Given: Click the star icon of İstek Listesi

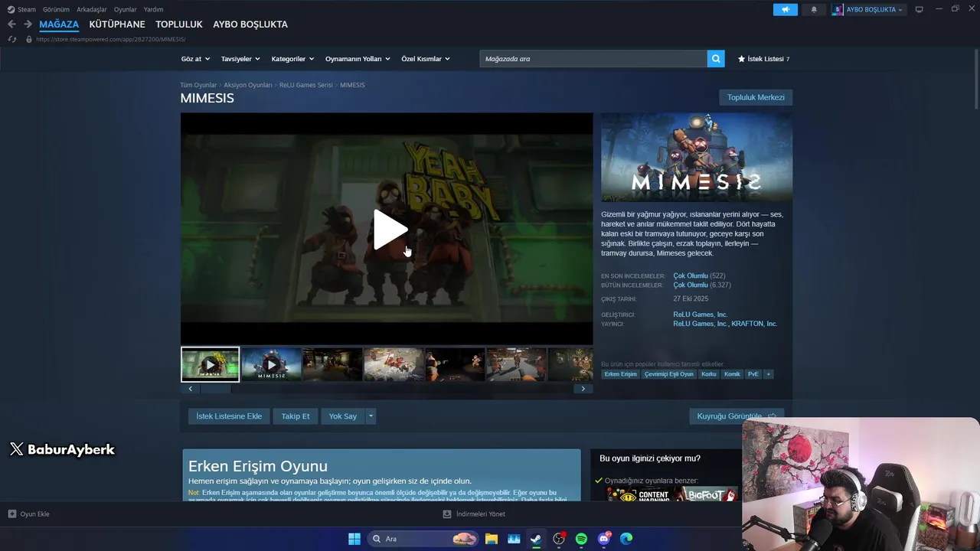Looking at the screenshot, I should click(741, 59).
